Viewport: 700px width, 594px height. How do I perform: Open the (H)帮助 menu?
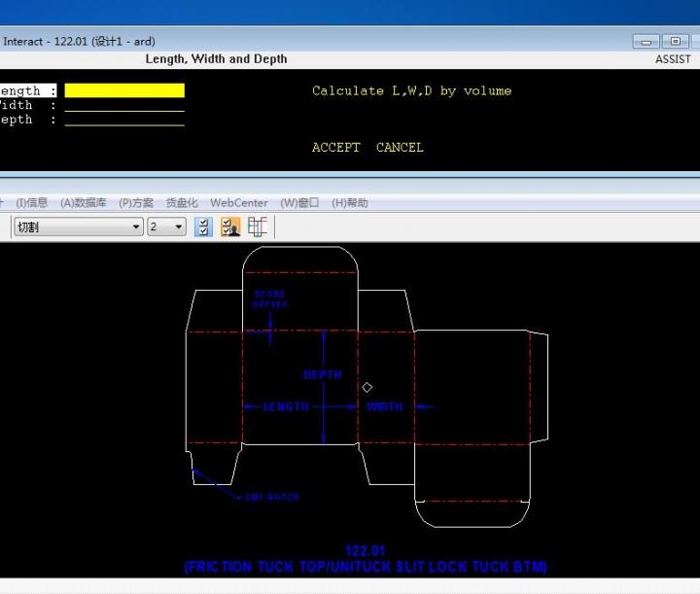coord(350,203)
